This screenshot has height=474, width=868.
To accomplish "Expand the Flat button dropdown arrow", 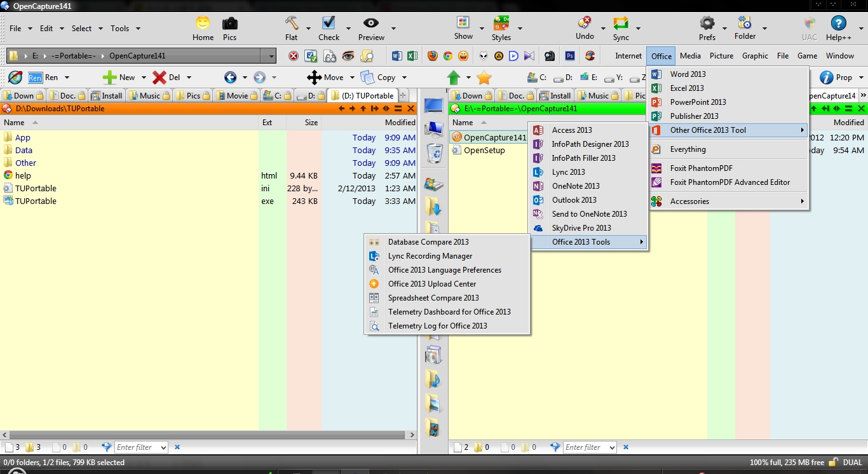I will pos(308,29).
